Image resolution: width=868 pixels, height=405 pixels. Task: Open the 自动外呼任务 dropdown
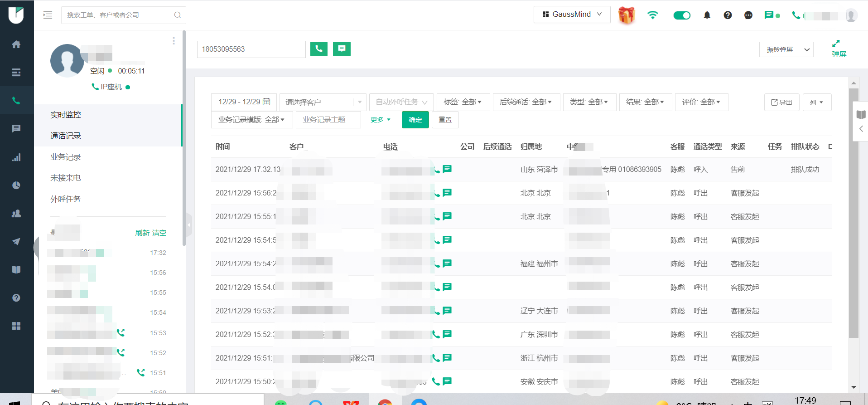401,102
